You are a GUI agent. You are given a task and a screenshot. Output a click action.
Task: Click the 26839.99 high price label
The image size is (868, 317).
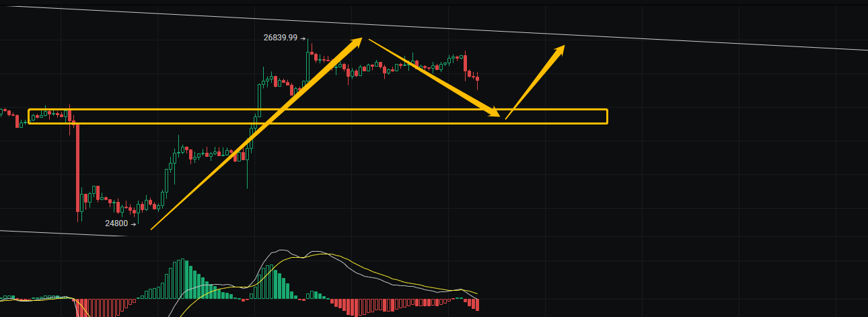(280, 38)
